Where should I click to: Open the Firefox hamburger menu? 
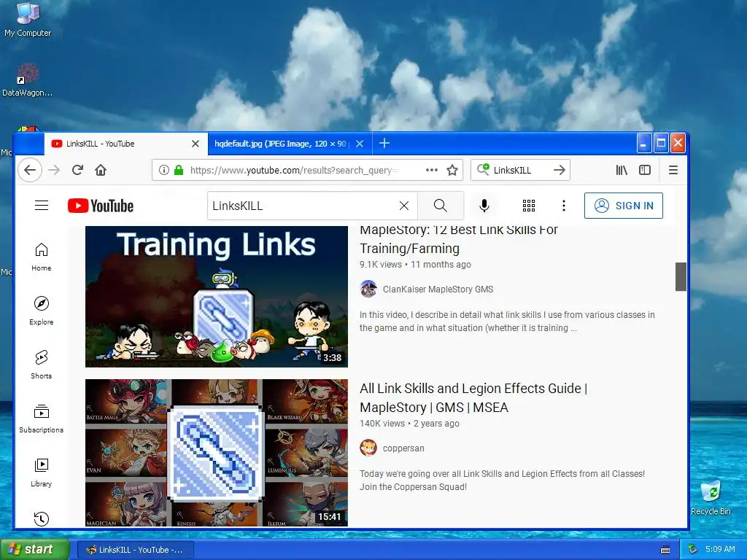[x=673, y=170]
